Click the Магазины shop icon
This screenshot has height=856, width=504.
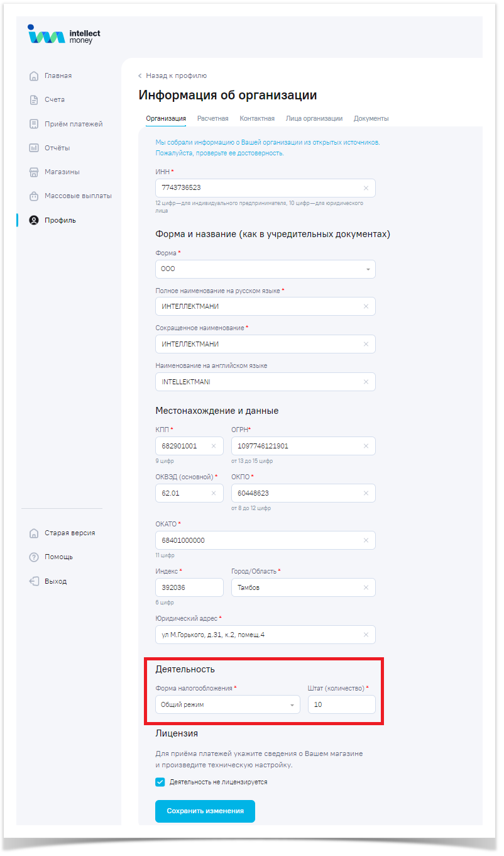34,172
